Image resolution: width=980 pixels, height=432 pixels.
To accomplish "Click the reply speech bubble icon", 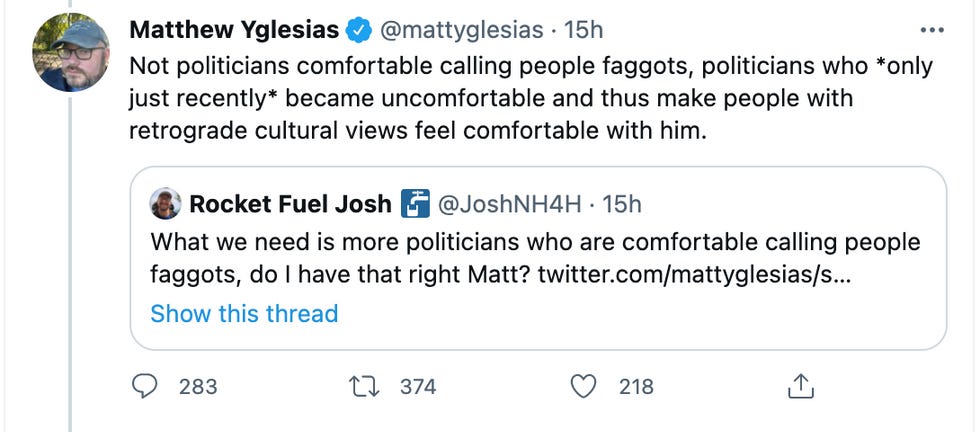I will pos(146,386).
